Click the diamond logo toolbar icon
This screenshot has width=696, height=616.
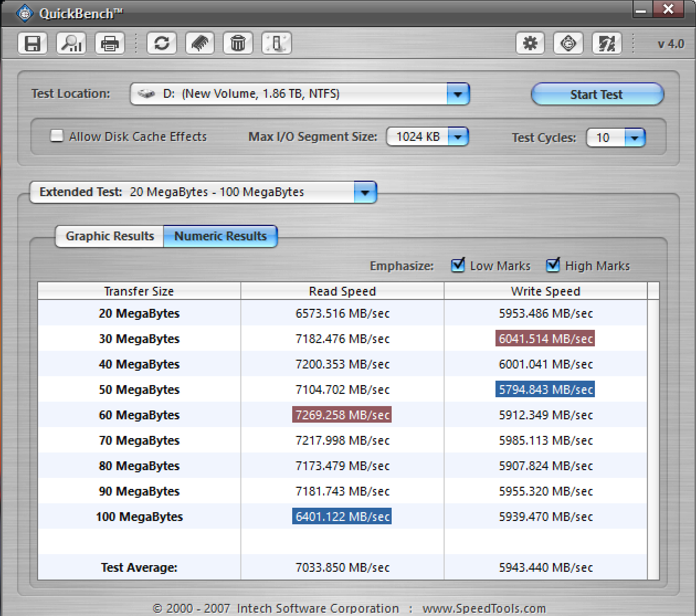568,43
